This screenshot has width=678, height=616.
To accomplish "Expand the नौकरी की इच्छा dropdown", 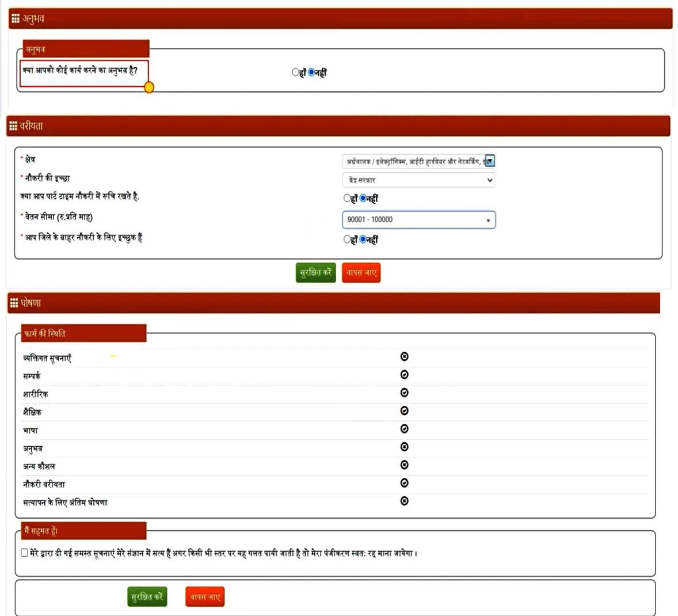I will (418, 180).
